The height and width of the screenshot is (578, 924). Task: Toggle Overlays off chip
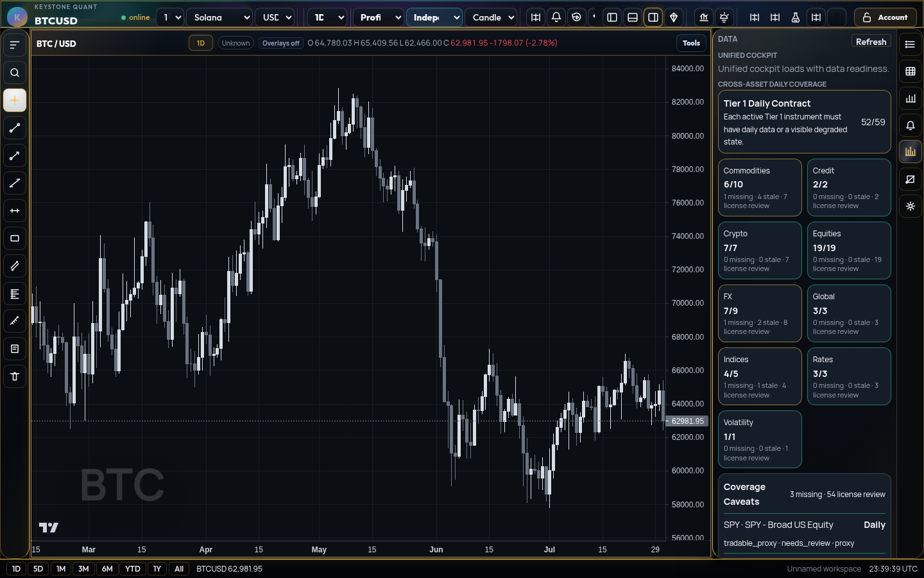281,43
